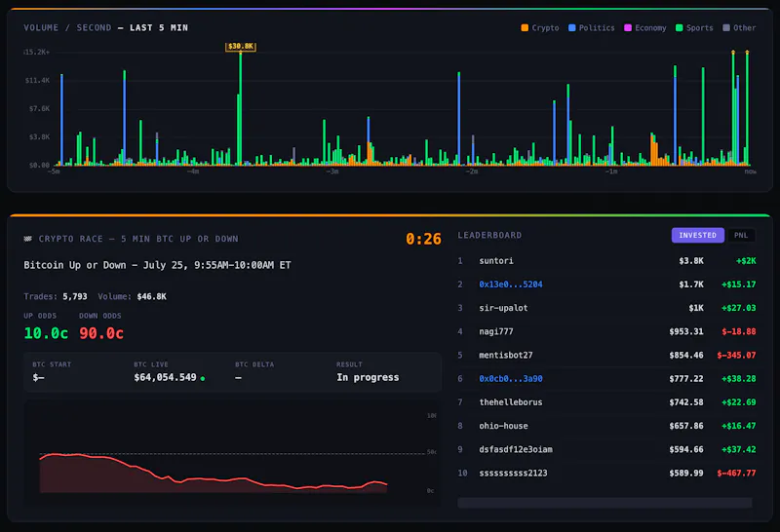
Task: Toggle the Crypto legend swatch
Action: pos(525,28)
